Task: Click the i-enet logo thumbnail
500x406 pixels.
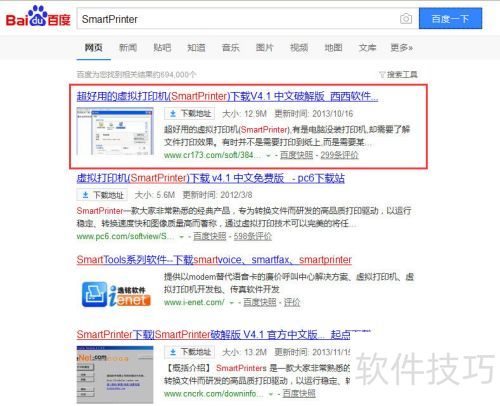Action: click(x=116, y=295)
